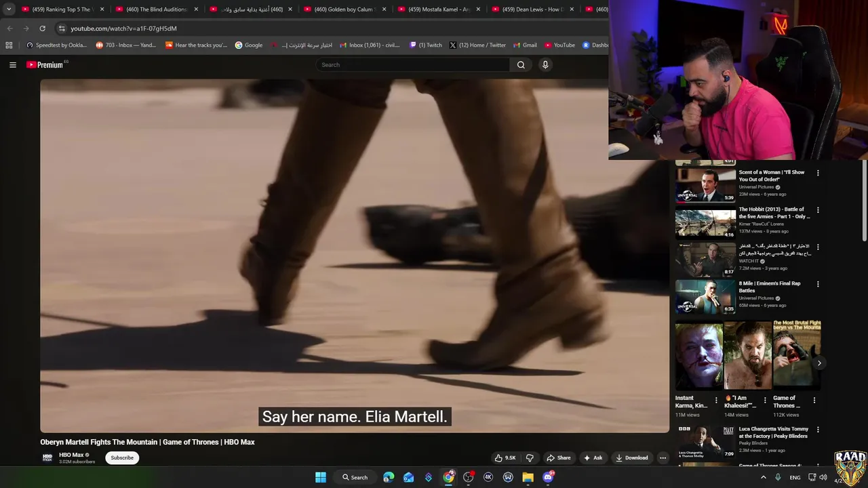Open options for I Am Khaleesi short
The width and height of the screenshot is (868, 488).
[x=765, y=401]
